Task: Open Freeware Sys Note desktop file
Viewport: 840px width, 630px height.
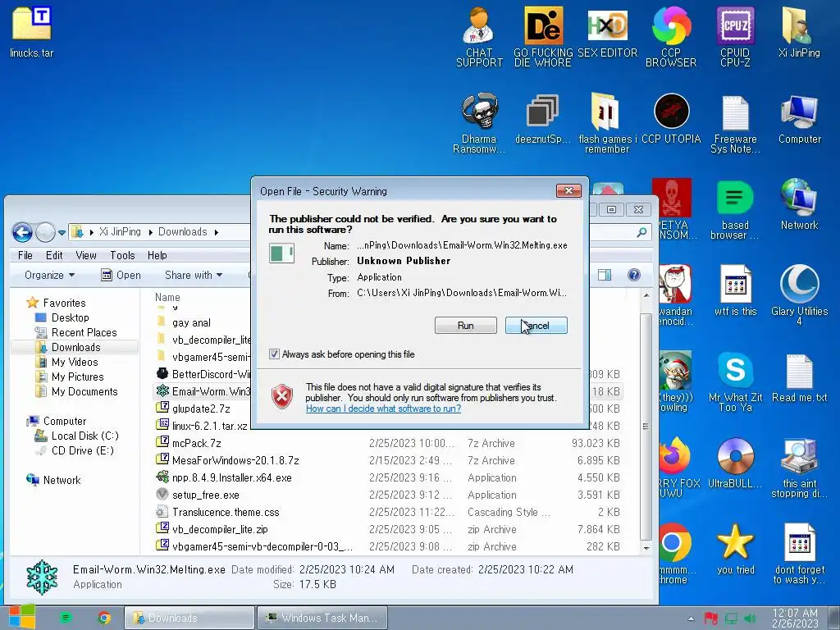Action: click(735, 123)
